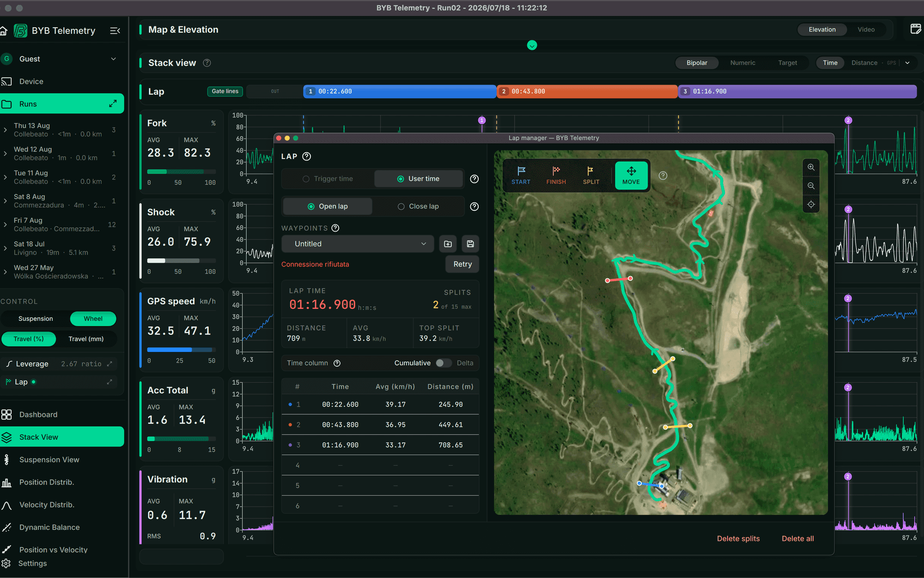The height and width of the screenshot is (578, 924).
Task: Select the Bipolar display mode
Action: (x=697, y=63)
